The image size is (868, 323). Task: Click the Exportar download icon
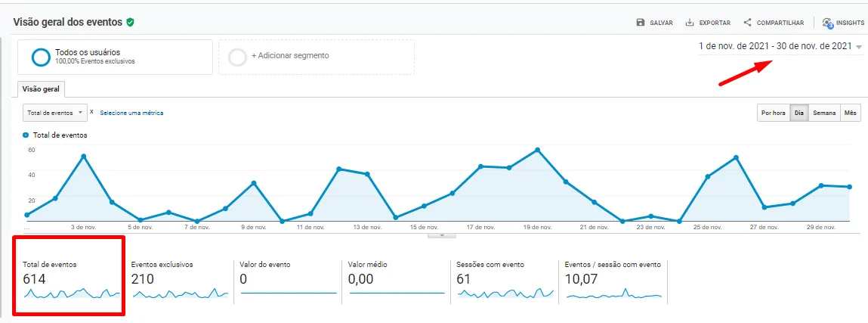tap(690, 23)
